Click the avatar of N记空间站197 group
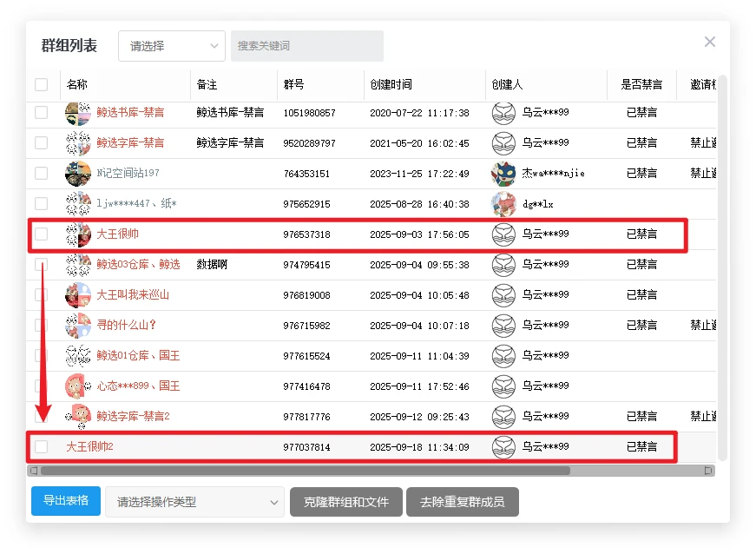The height and width of the screenshot is (554, 756). click(78, 174)
